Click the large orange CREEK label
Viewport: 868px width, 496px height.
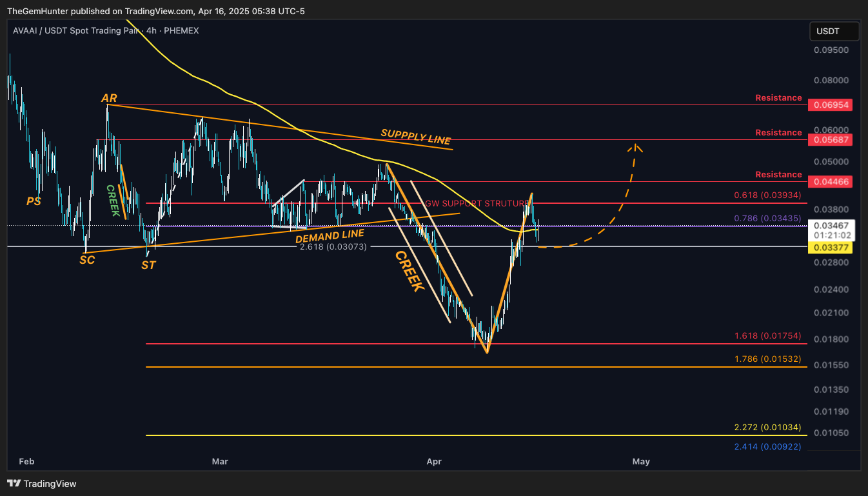[x=409, y=272]
